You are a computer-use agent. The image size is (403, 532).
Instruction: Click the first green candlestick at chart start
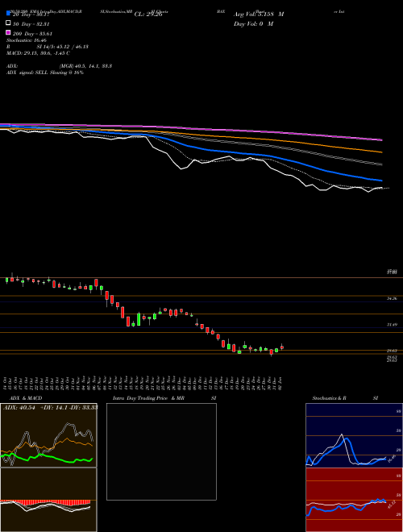tap(6, 280)
